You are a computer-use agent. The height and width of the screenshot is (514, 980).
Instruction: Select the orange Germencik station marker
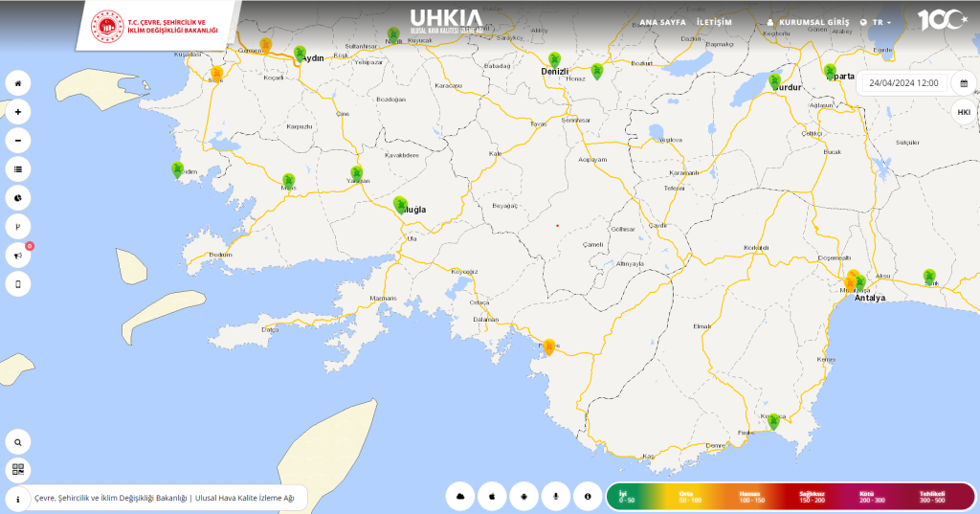(x=266, y=46)
